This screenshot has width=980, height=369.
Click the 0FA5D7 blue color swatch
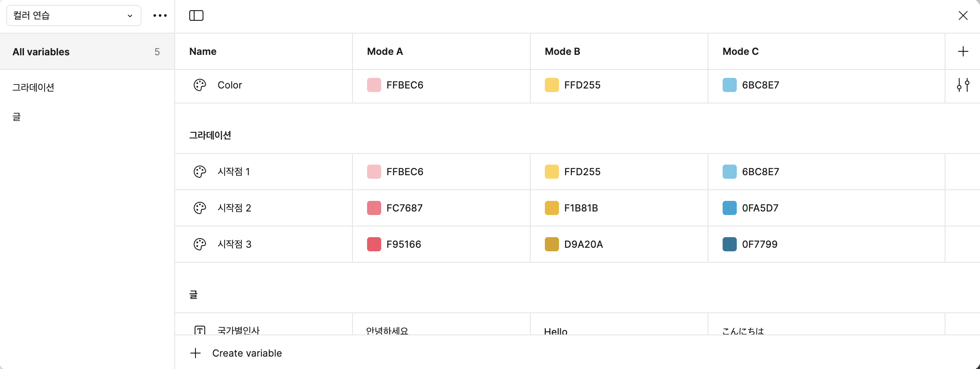[x=730, y=208]
